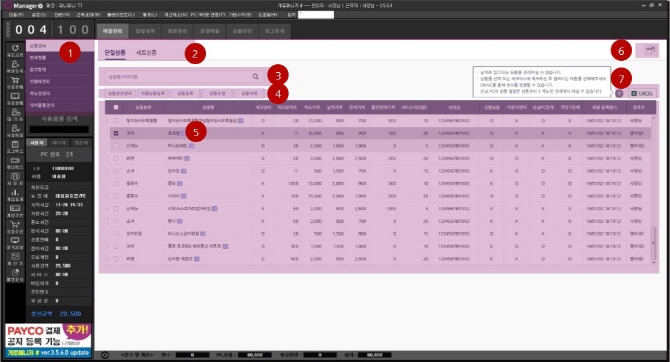Click the refresh icon in the left sidebar
The image size is (670, 362).
point(15,47)
